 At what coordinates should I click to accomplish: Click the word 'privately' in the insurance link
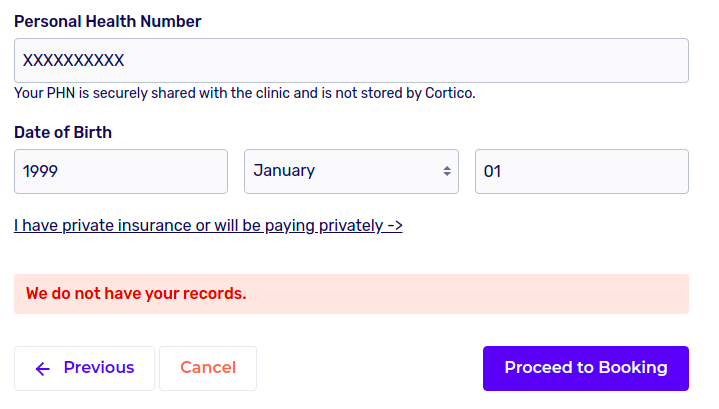point(349,226)
